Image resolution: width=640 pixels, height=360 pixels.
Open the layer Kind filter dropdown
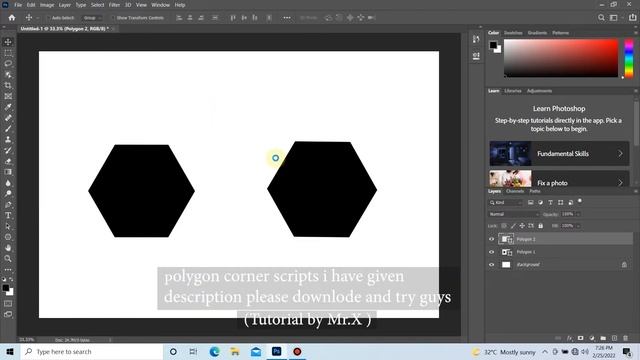tap(506, 202)
